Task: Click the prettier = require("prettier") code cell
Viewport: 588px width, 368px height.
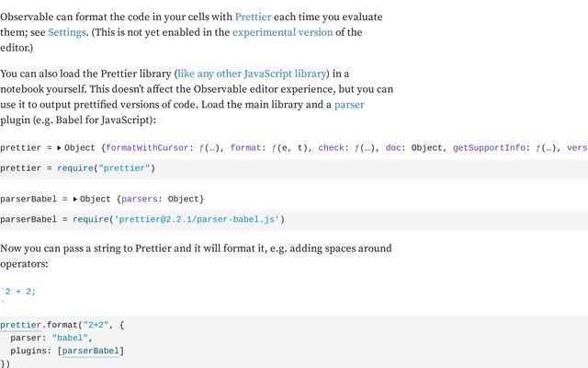Action: pos(294,168)
